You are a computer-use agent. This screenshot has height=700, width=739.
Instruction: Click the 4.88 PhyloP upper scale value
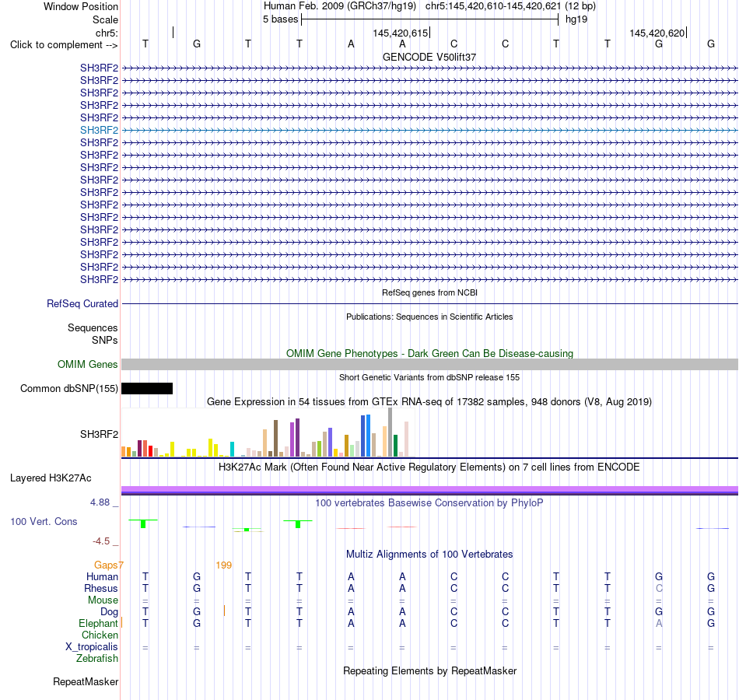point(100,502)
